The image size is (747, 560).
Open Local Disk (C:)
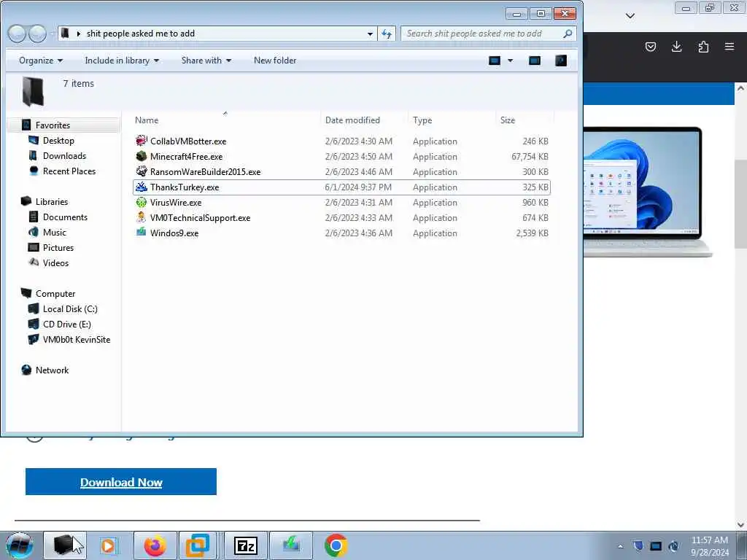(x=70, y=309)
